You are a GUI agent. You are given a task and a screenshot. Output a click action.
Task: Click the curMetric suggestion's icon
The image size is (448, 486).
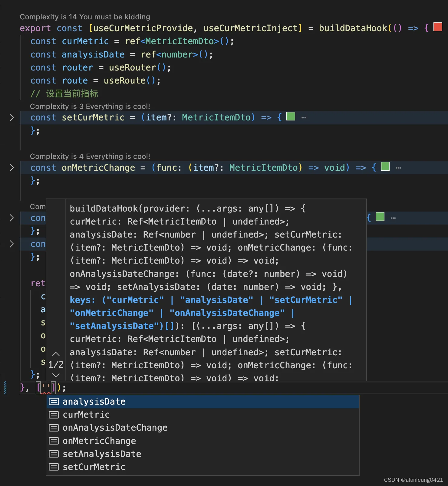point(54,415)
